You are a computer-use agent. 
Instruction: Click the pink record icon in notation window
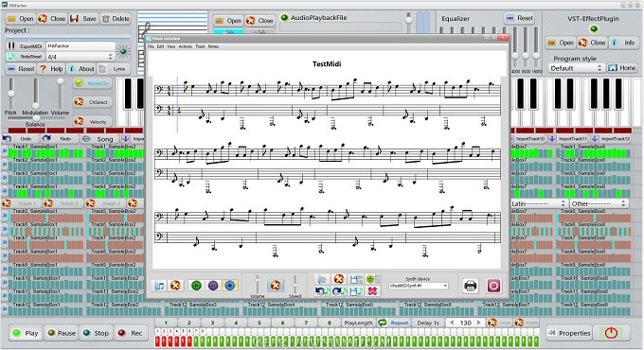point(493,286)
